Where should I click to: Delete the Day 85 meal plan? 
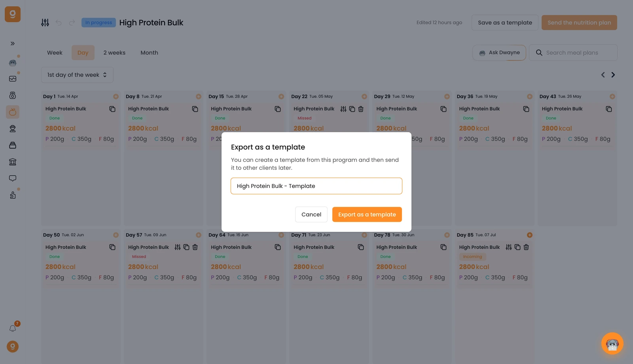[x=526, y=247]
